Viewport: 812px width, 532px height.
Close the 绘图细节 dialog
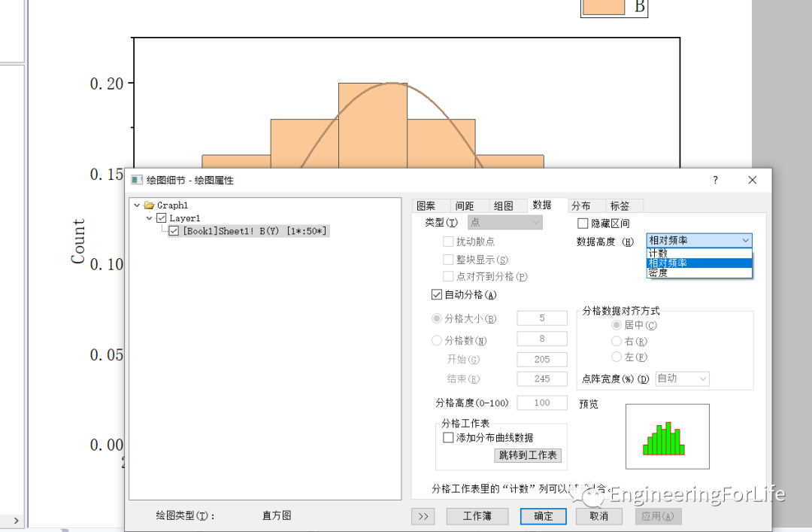click(753, 180)
